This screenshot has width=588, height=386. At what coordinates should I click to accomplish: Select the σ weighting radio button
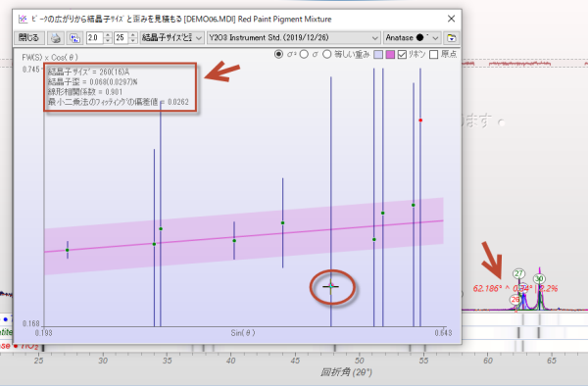(304, 54)
